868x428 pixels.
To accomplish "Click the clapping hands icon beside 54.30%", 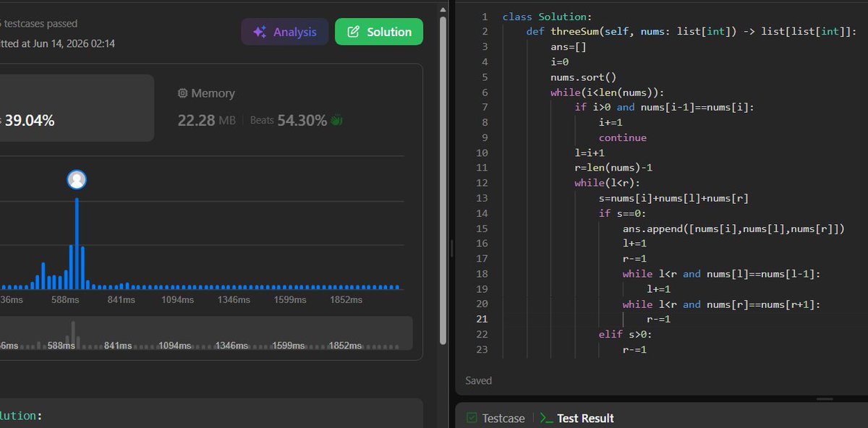I will click(x=336, y=121).
